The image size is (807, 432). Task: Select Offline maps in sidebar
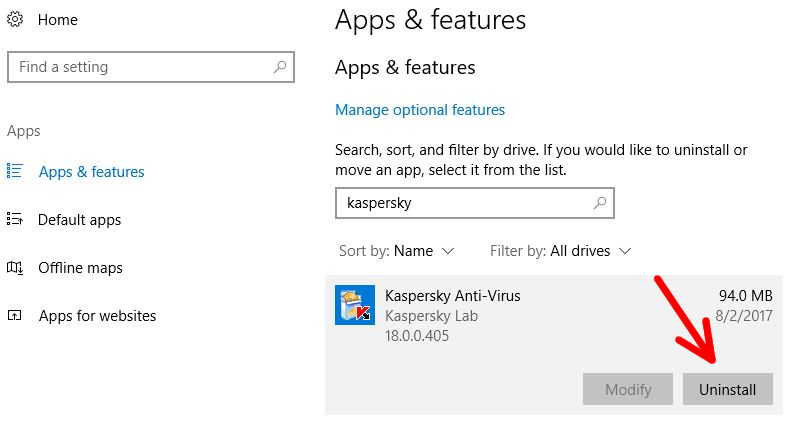tap(80, 268)
